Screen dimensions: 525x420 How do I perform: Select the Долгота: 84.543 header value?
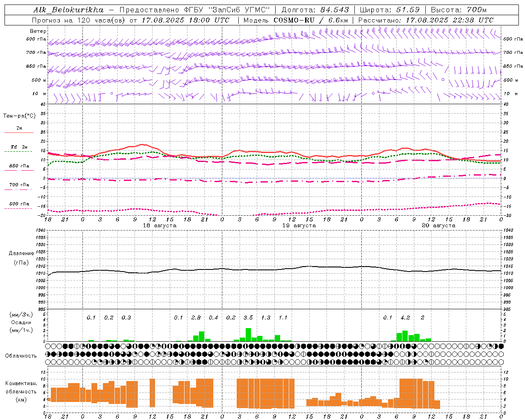click(315, 10)
